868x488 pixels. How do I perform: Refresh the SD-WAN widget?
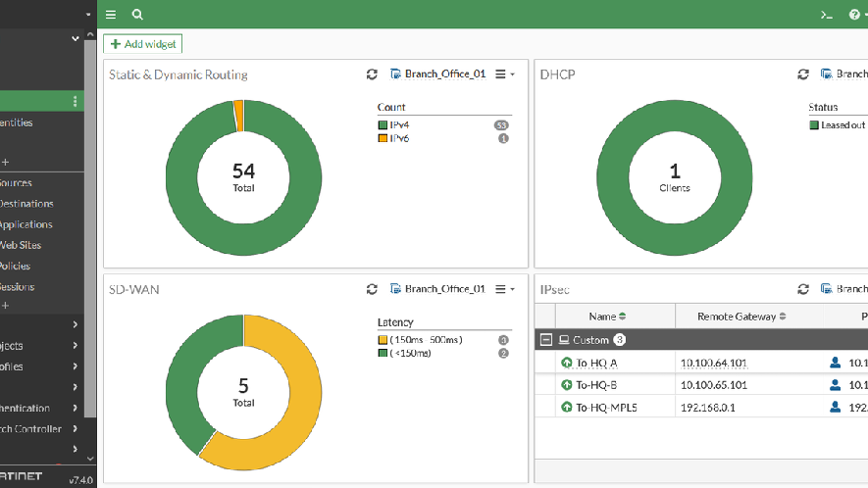pyautogui.click(x=372, y=289)
